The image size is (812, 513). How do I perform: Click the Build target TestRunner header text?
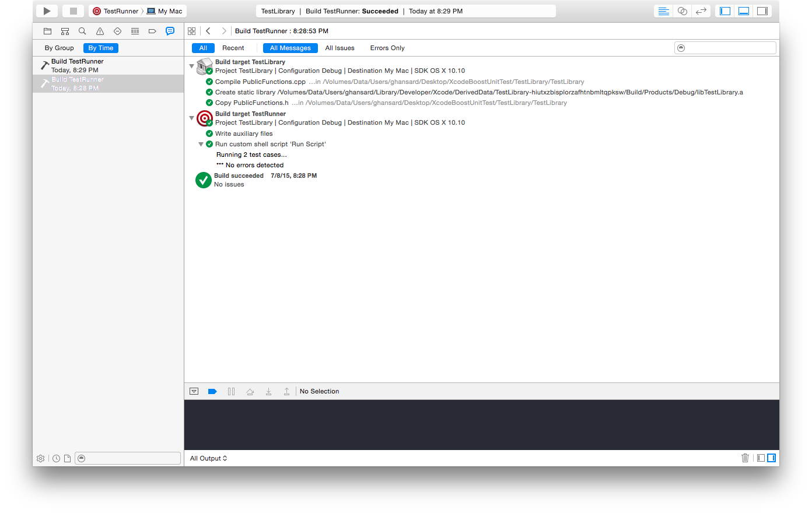(250, 114)
